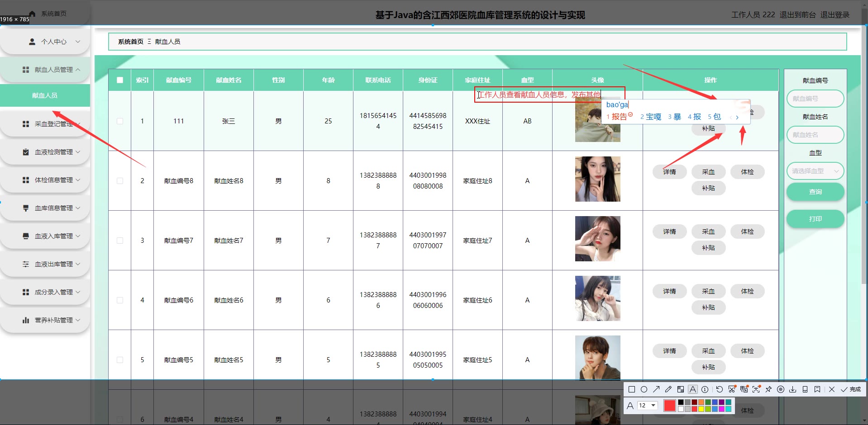Expand the 血库信息管理 chevron
This screenshot has width=868, height=425.
(78, 208)
